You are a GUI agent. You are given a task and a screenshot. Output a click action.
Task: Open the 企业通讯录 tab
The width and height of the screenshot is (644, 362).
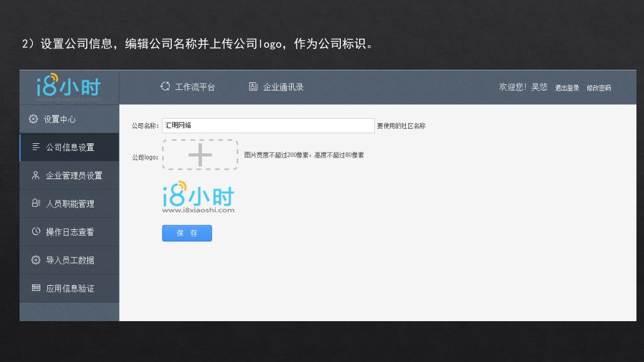coord(276,87)
